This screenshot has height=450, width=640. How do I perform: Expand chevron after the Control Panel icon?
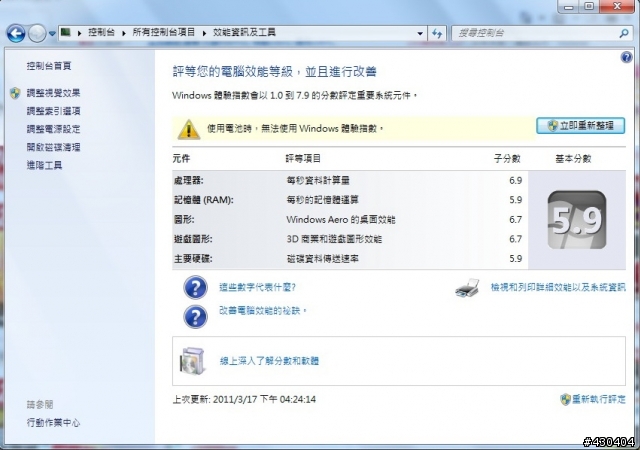[x=80, y=33]
